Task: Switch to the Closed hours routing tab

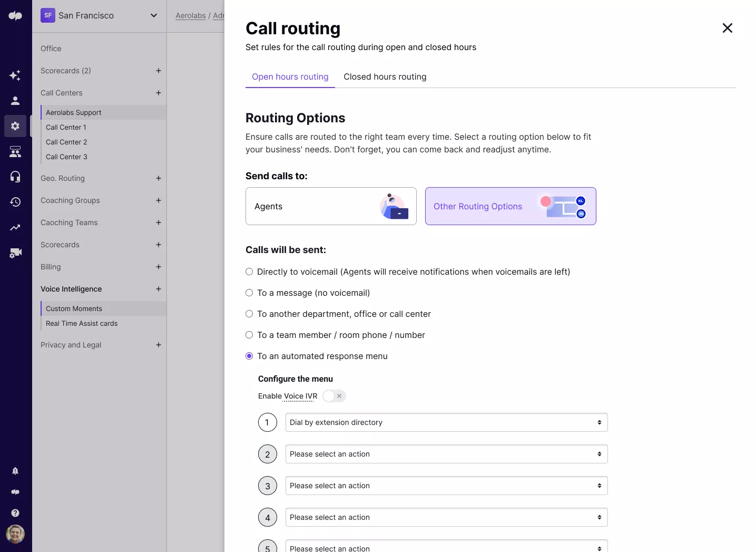Action: 385,77
